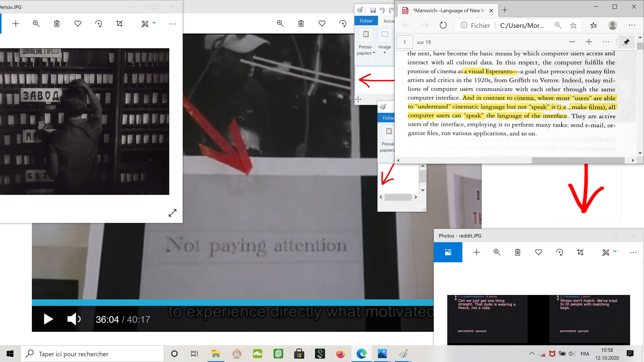Open the Fichier tab in Paint
This screenshot has width=644, height=362.
366,21
